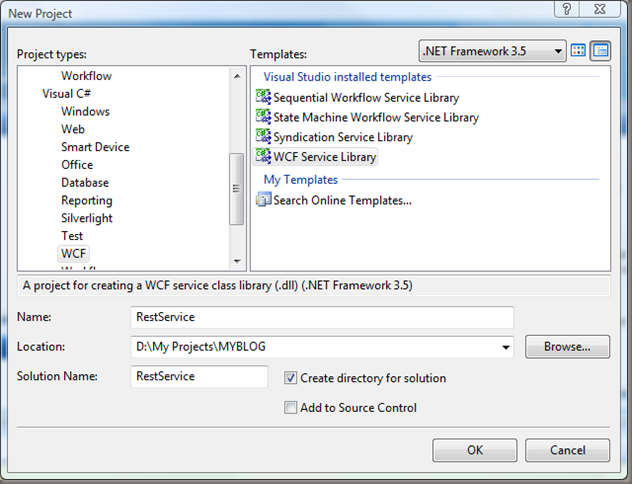Click the Sequential Workflow Service Library icon
Screen dimensions: 632x484
(264, 97)
